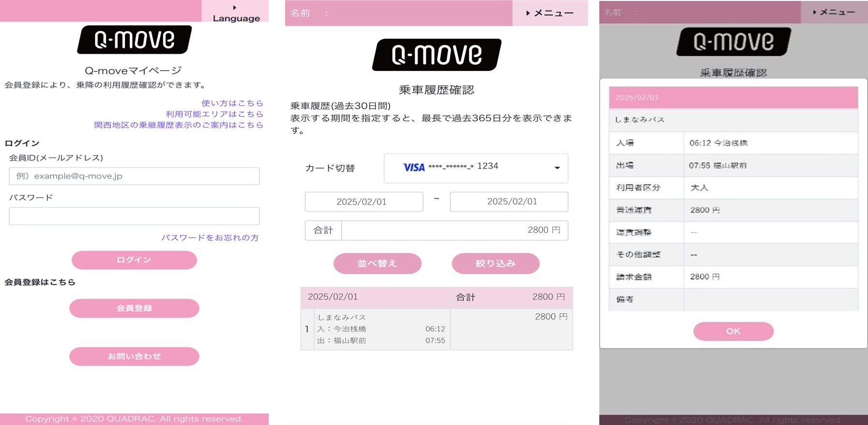Image resolution: width=868 pixels, height=425 pixels.
Task: Click the Q-move logo on login screen
Action: [134, 40]
